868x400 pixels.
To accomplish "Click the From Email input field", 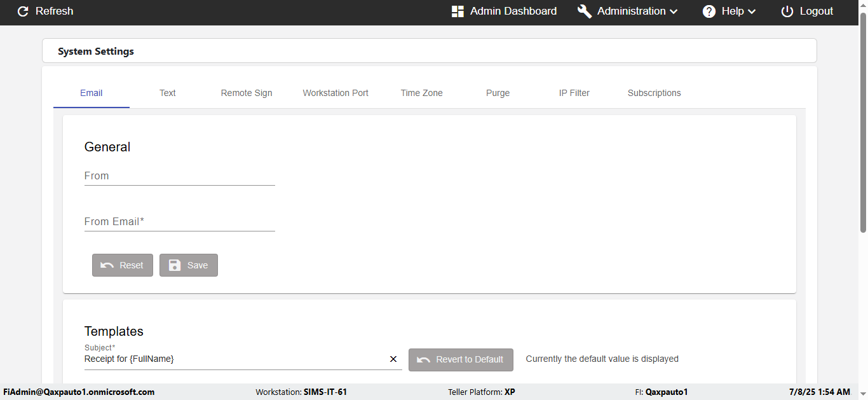I will tap(180, 222).
